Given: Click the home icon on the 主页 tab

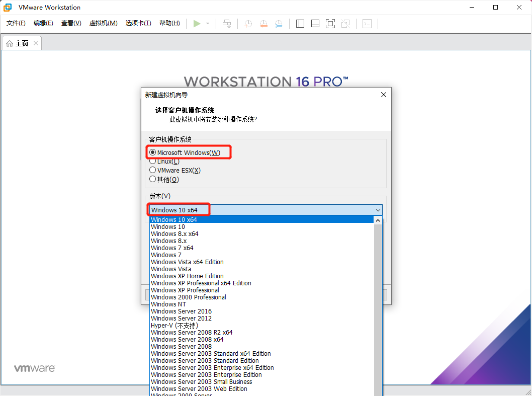Looking at the screenshot, I should coord(10,43).
